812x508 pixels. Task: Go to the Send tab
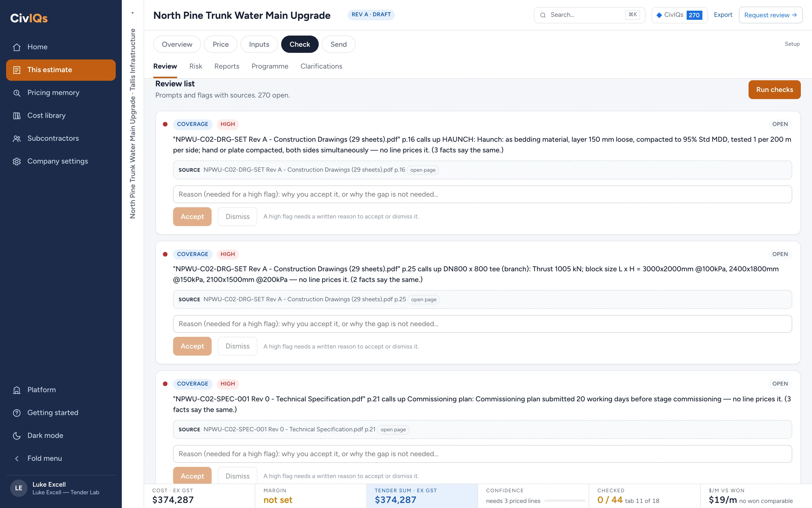point(339,44)
